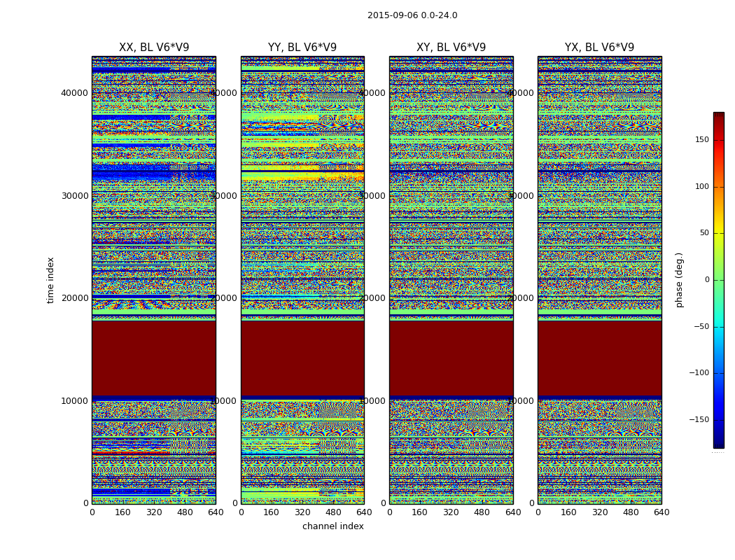Screen dimensions: 735x560
Task: Select the 'XY, BL V6*V9' subplot title
Action: coord(451,48)
